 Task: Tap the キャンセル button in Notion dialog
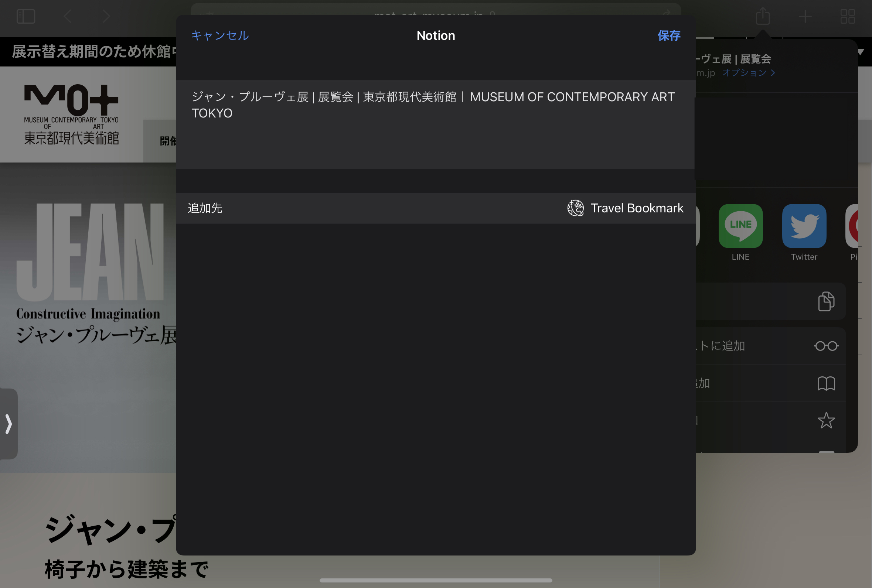(220, 35)
